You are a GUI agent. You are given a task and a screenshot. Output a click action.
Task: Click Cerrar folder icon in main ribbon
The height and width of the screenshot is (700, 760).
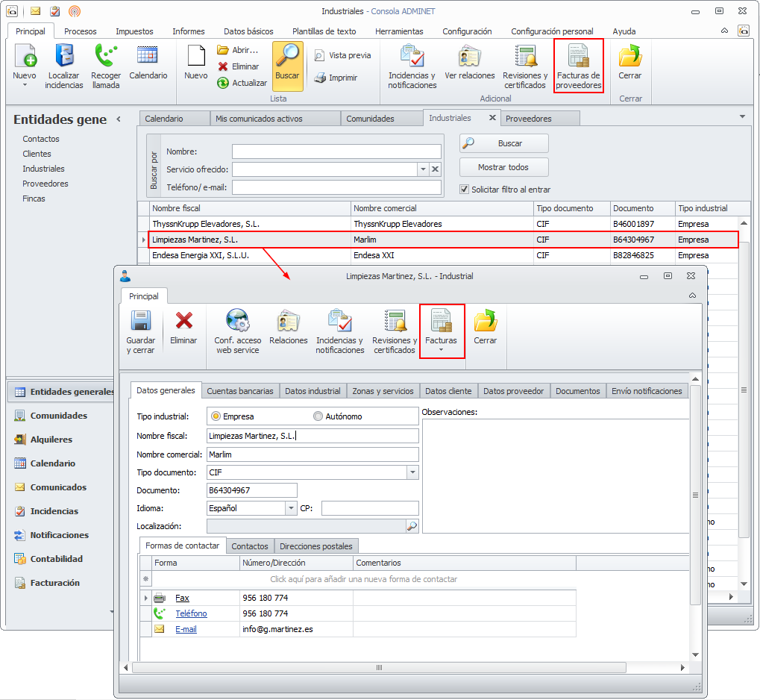(629, 62)
